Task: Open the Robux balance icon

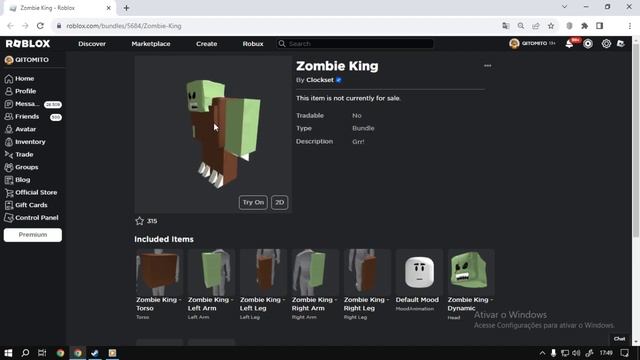Action: tap(588, 44)
